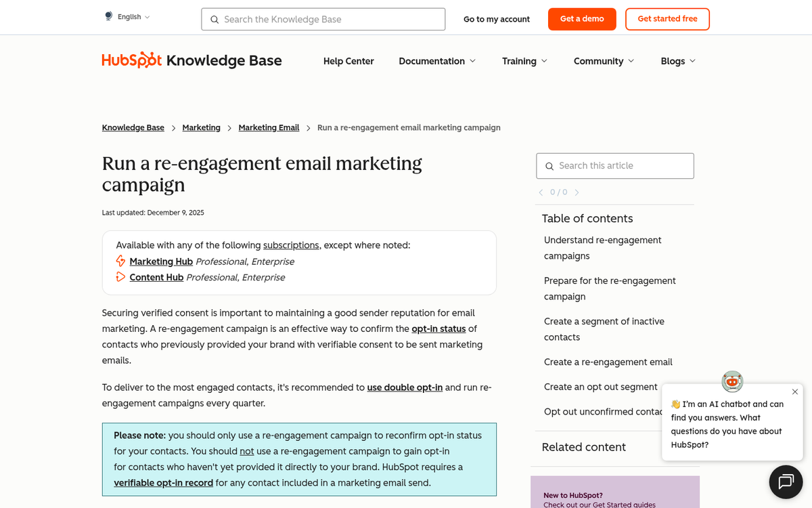The width and height of the screenshot is (812, 508).
Task: Open the chat bubble in the bottom corner
Action: coord(786,482)
